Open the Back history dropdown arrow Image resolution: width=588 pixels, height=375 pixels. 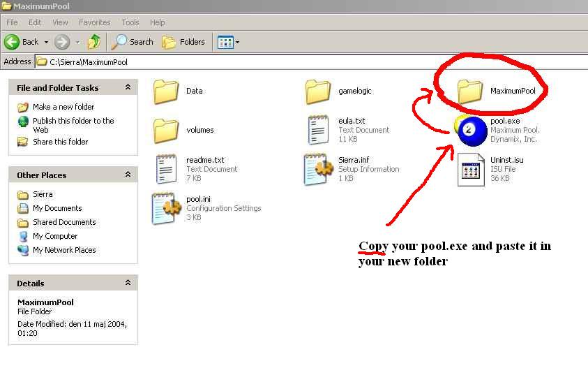tap(46, 42)
